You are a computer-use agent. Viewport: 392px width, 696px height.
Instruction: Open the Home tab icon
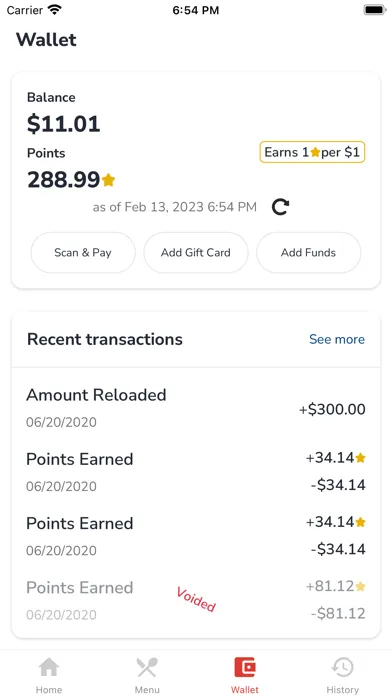click(49, 668)
